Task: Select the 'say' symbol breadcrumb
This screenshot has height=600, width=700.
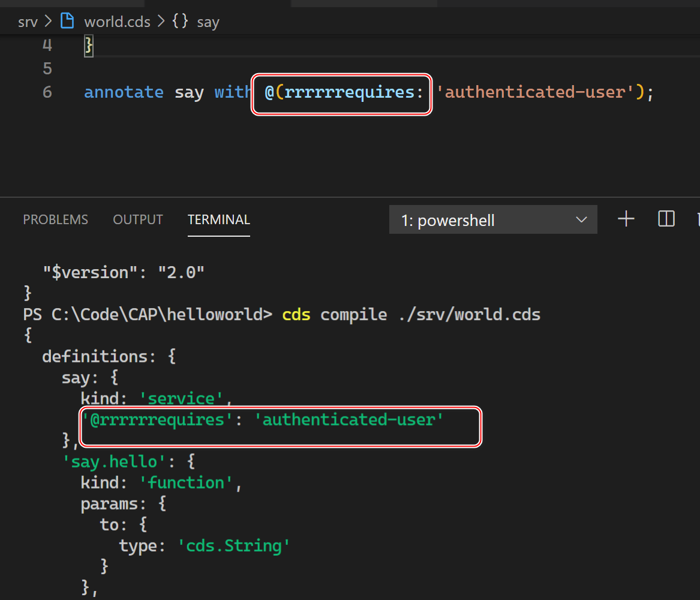Action: [208, 22]
